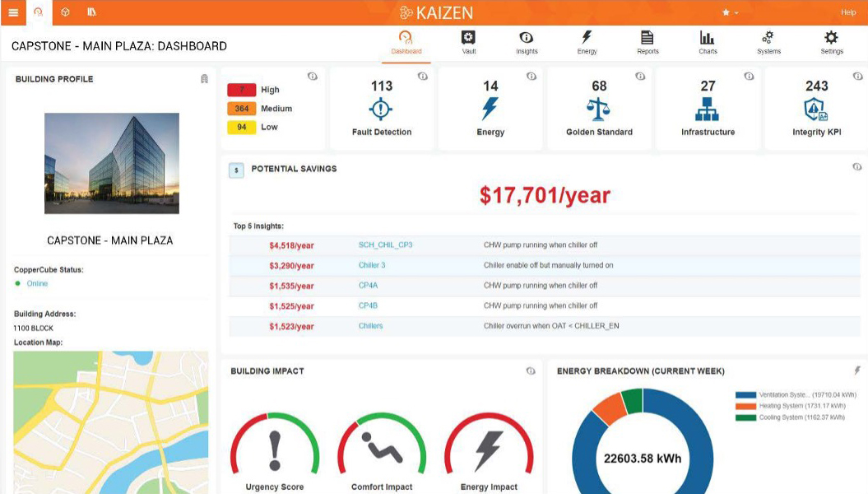Click the $17,701/year total savings figure
This screenshot has width=868, height=494.
pos(545,195)
